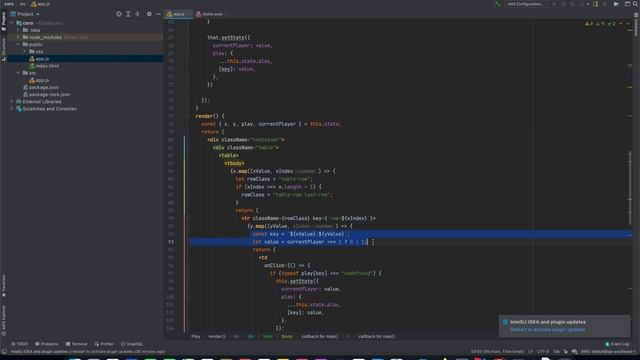Click 'Restart to activate plugin updates' link
The image size is (640, 360).
547,330
